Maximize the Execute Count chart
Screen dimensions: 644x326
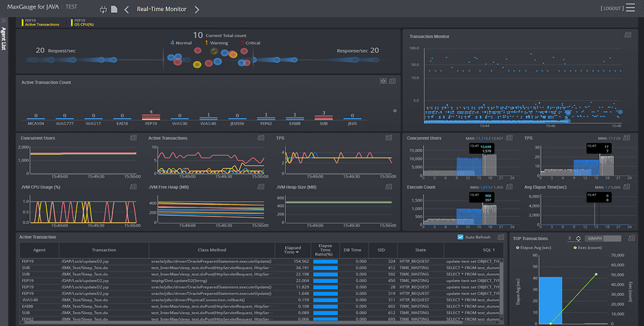point(509,186)
